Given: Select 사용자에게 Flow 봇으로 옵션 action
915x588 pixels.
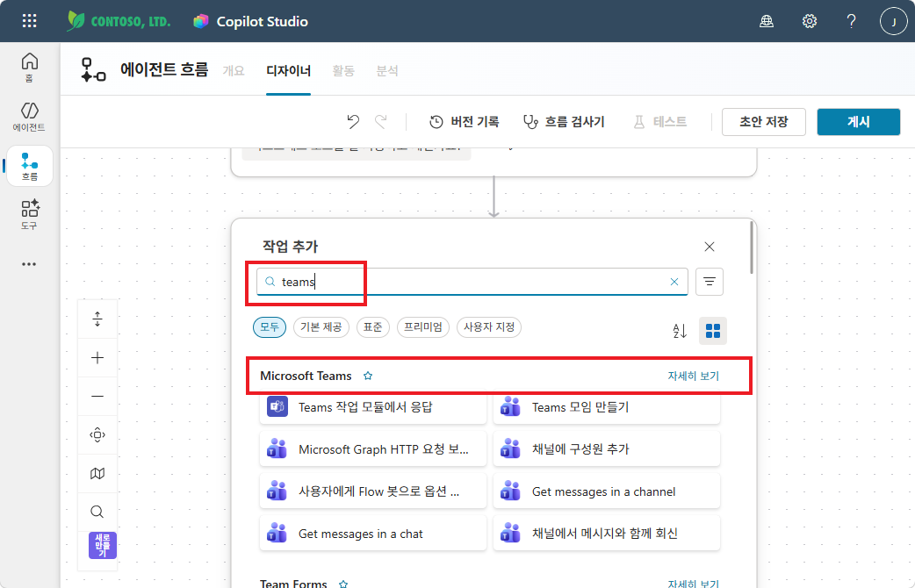Looking at the screenshot, I should 373,491.
